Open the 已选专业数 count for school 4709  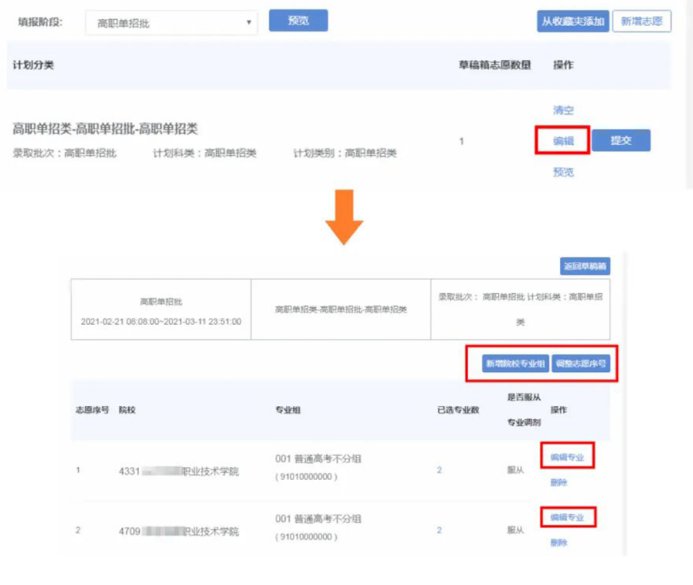point(439,529)
